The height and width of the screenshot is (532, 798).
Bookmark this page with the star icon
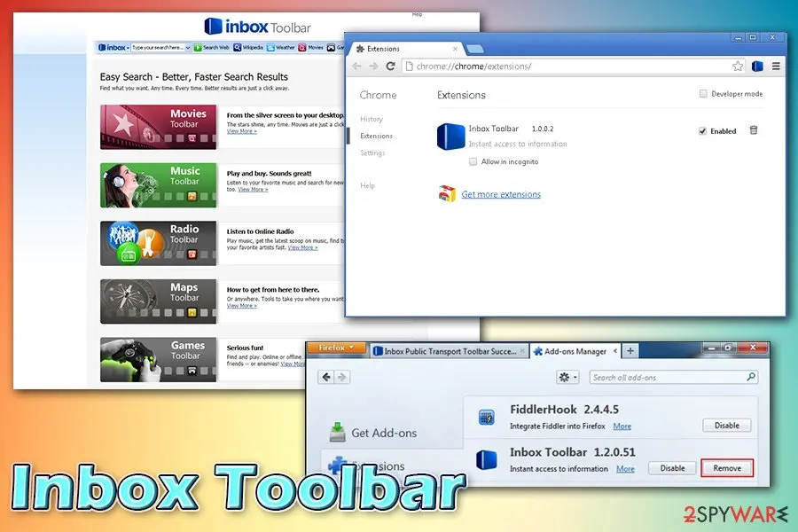click(x=738, y=66)
